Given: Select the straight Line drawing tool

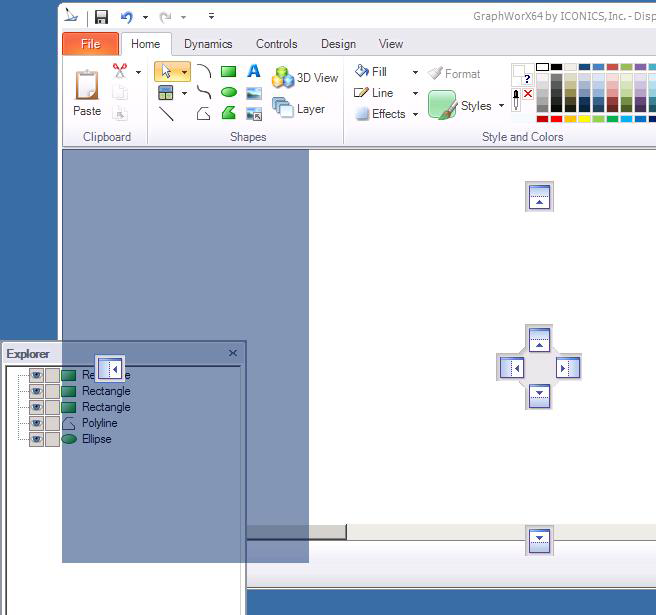Looking at the screenshot, I should coord(166,114).
